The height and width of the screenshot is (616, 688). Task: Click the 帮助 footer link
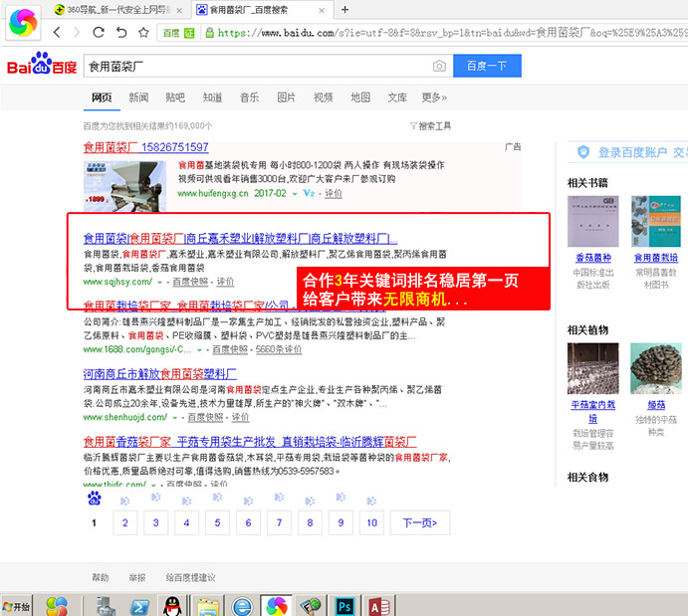click(100, 578)
